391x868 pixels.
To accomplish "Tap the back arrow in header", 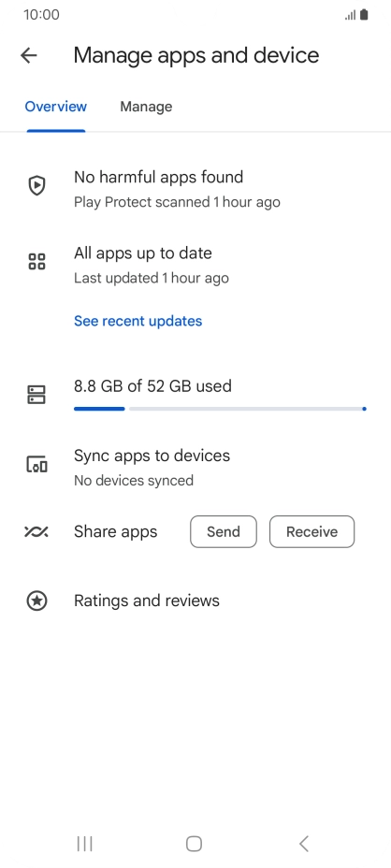I will click(28, 55).
